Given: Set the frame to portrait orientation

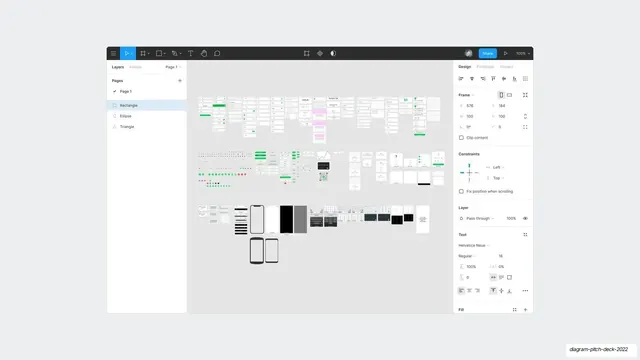Looking at the screenshot, I should pos(501,95).
